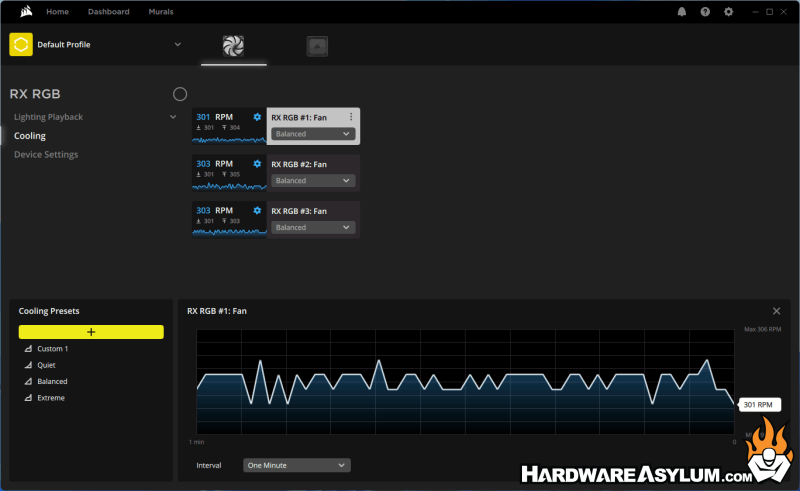The width and height of the screenshot is (800, 491).
Task: Click the gear icon on fan #2 sensor
Action: coord(257,164)
